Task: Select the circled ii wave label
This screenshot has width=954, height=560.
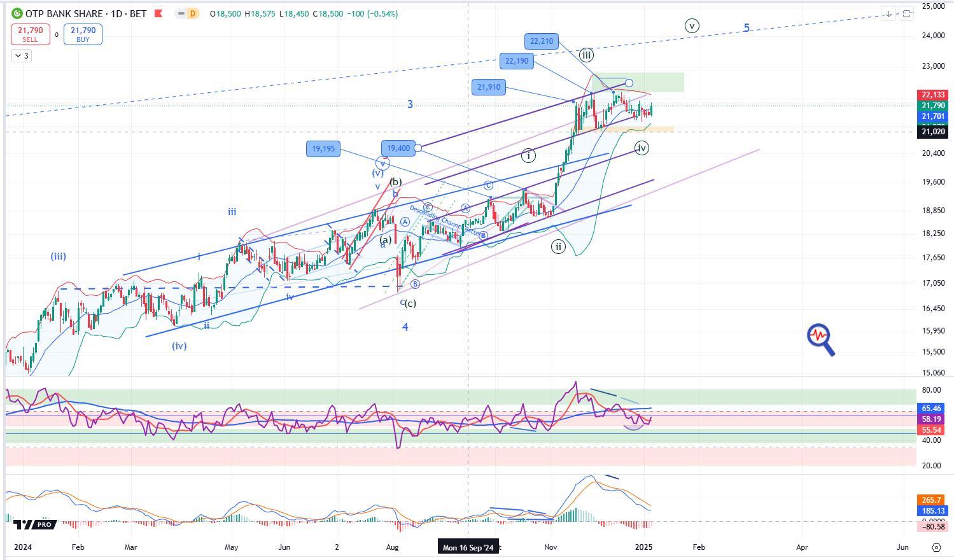Action: (558, 247)
